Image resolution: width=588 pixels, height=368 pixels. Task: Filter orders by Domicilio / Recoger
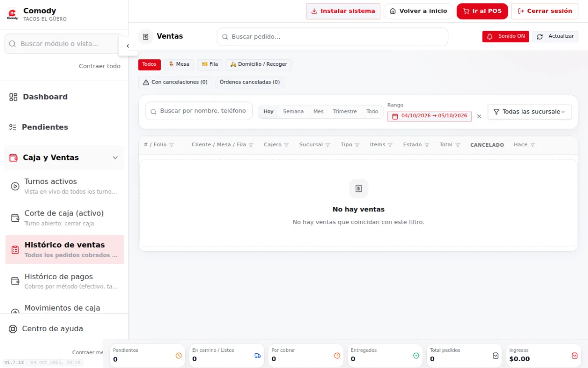[x=259, y=65]
